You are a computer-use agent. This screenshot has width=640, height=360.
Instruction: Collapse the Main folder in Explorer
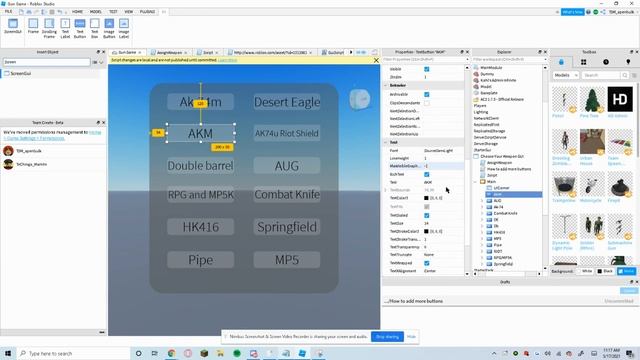coord(476,182)
